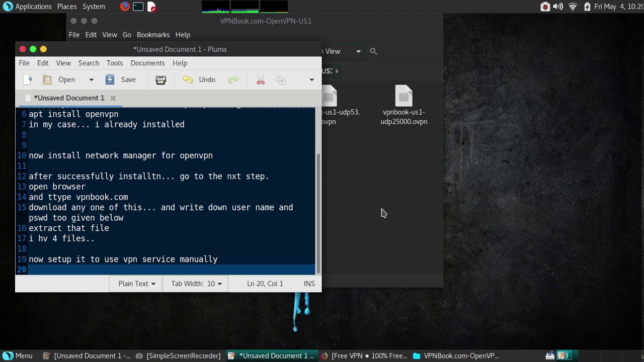Click the path bar forward arrow in file manager
The width and height of the screenshot is (644, 362).
(x=337, y=71)
